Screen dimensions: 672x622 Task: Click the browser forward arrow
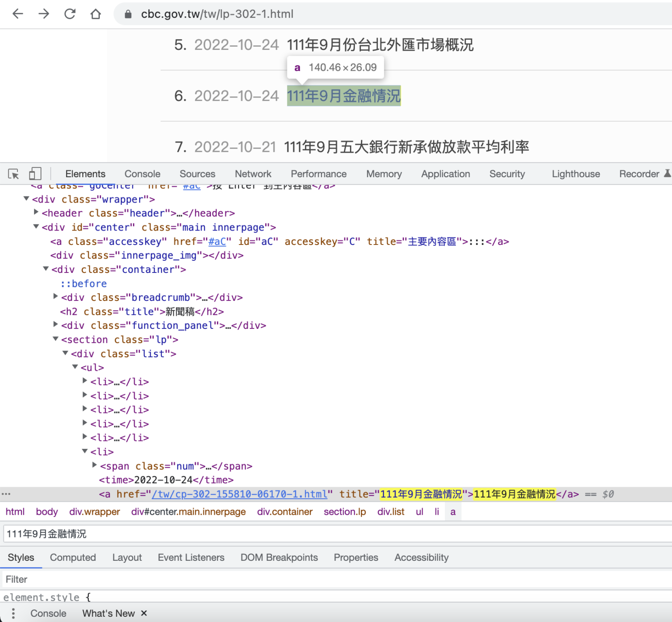pyautogui.click(x=44, y=14)
